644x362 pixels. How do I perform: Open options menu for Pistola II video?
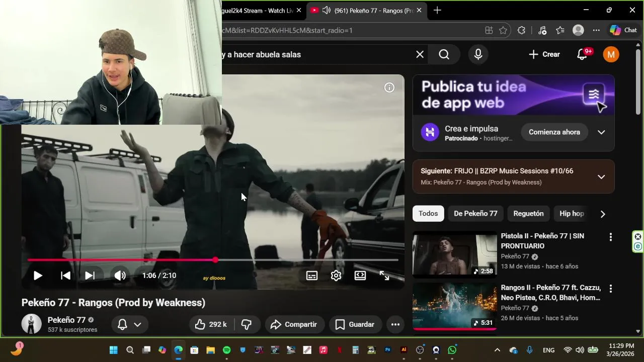[610, 237]
